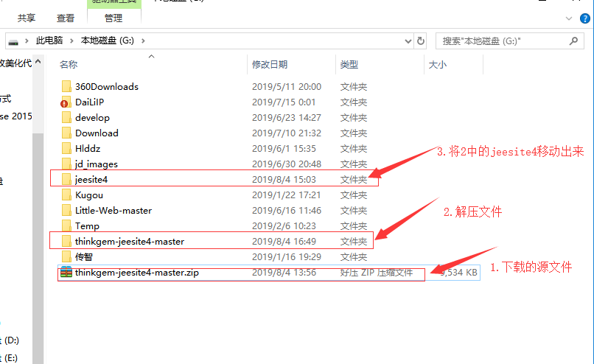Select the Hlddz folder name

tap(88, 149)
